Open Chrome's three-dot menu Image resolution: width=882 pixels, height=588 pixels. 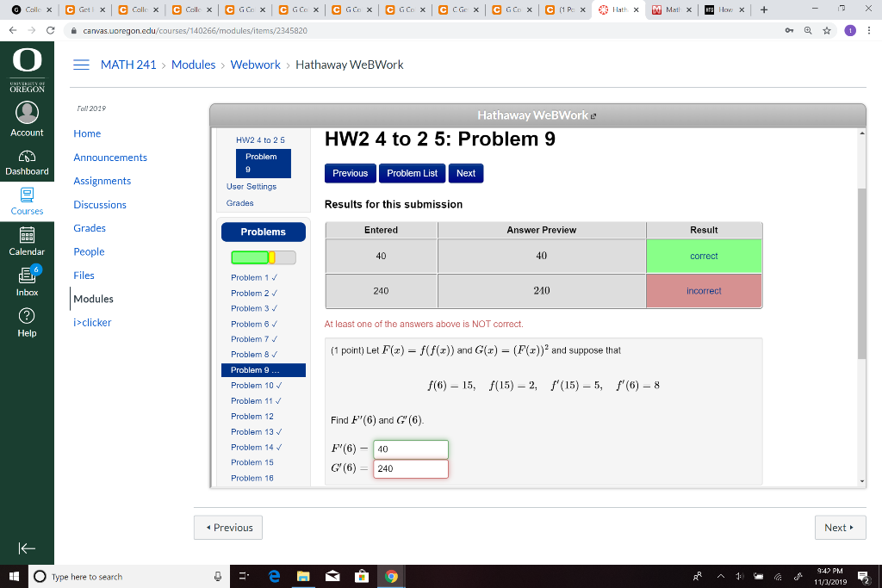click(x=871, y=28)
